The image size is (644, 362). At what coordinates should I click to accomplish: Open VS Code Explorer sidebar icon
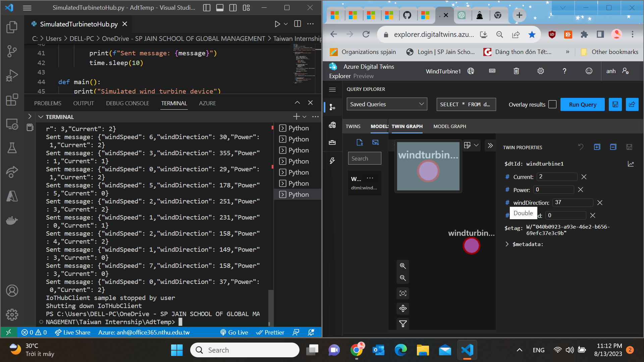12,27
